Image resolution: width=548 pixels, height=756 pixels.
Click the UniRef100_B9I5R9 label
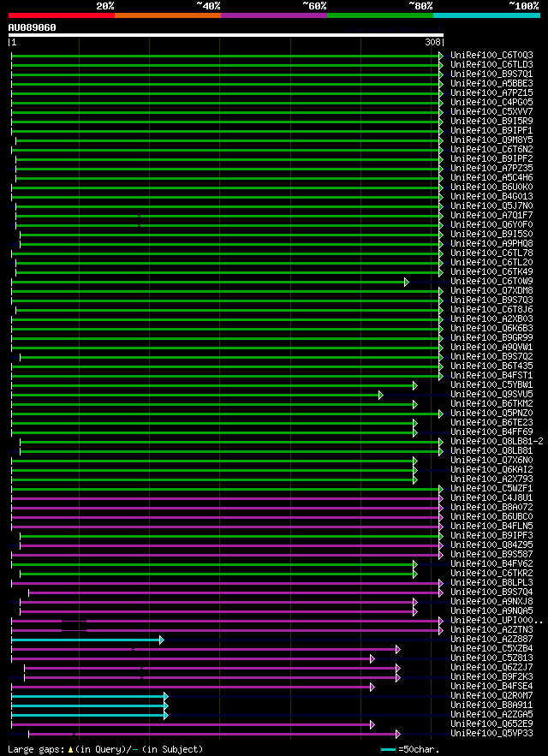click(492, 122)
